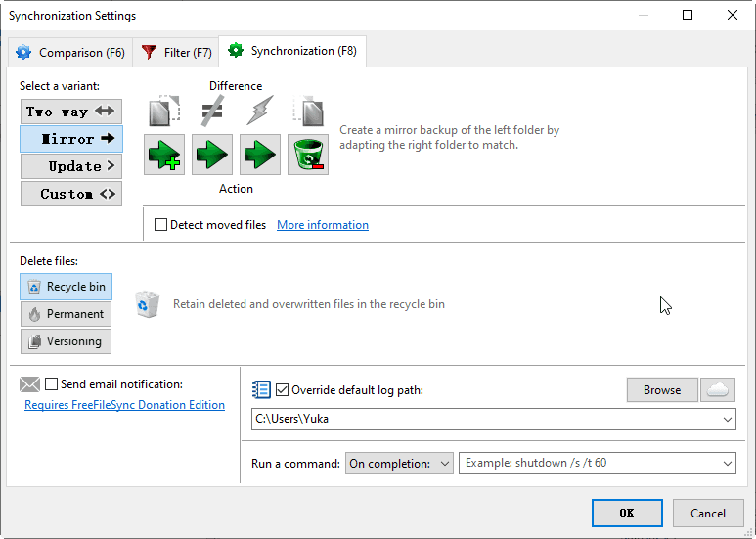Expand the log path dropdown
This screenshot has height=539, width=756.
point(726,420)
